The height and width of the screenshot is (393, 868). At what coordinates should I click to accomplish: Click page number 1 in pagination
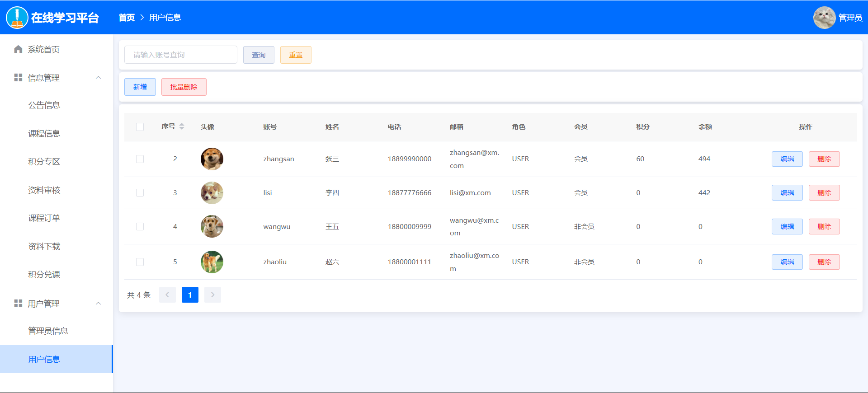(x=190, y=295)
